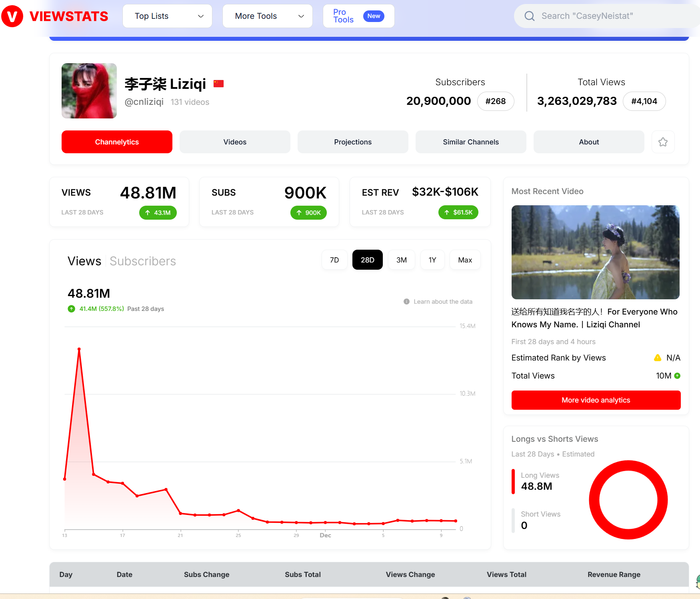Click the green 900K subs change badge
This screenshot has width=700, height=599.
[x=308, y=212]
